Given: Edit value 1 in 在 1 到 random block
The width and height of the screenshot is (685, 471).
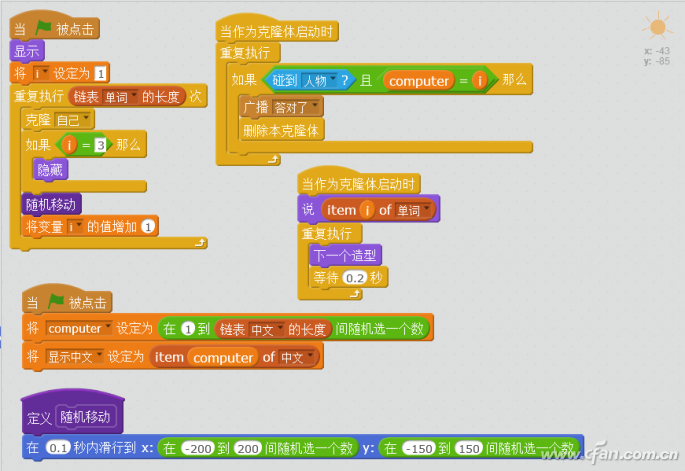Looking at the screenshot, I should pos(188,329).
